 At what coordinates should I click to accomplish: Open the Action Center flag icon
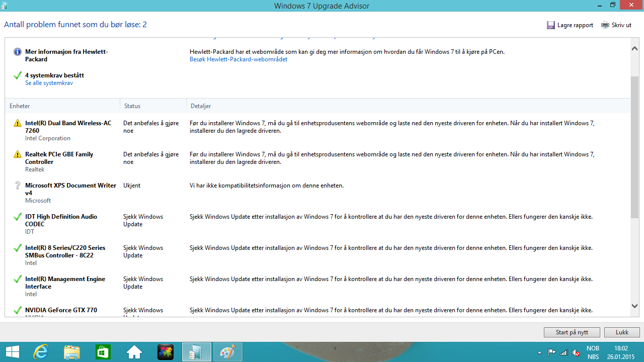552,352
